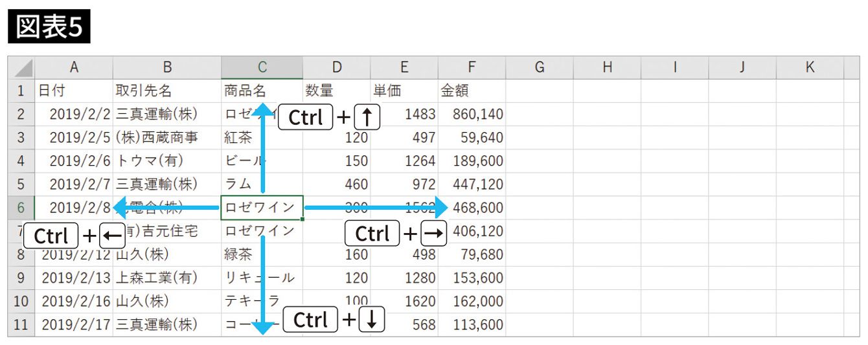This screenshot has height=345, width=868.
Task: Select the date cell 2019/2/16
Action: (x=74, y=301)
